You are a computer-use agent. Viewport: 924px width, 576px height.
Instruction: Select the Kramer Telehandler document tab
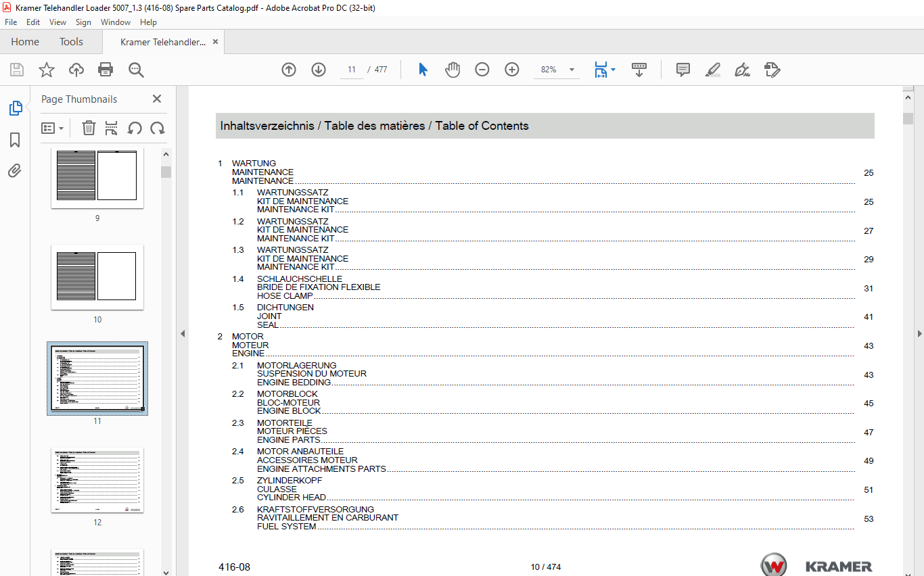pos(162,42)
